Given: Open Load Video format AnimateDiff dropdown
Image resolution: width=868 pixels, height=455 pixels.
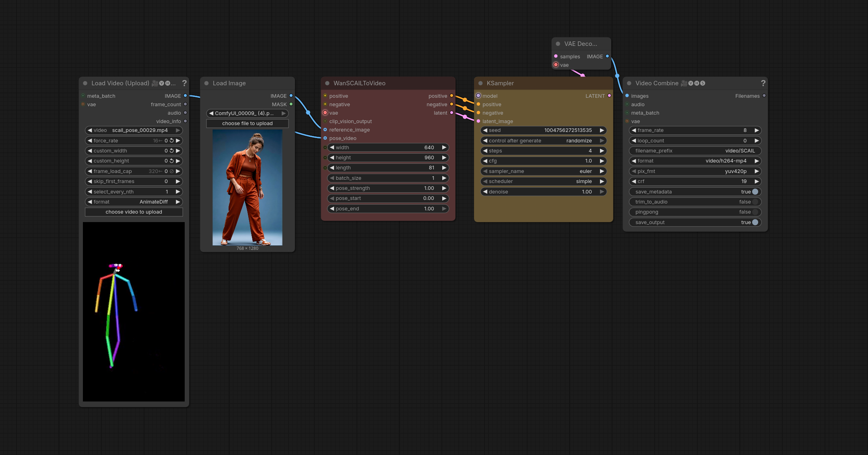Looking at the screenshot, I should [x=134, y=202].
